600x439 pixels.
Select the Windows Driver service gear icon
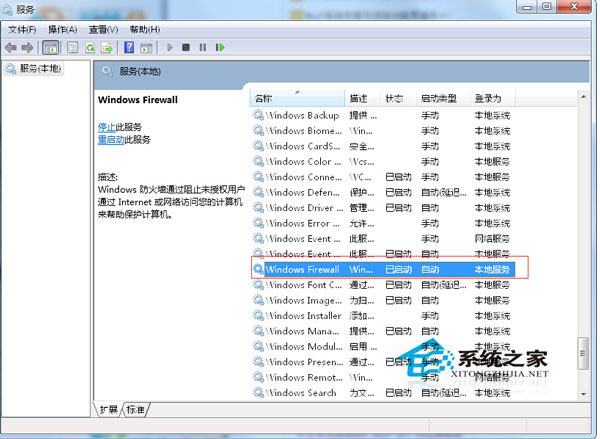[x=259, y=207]
